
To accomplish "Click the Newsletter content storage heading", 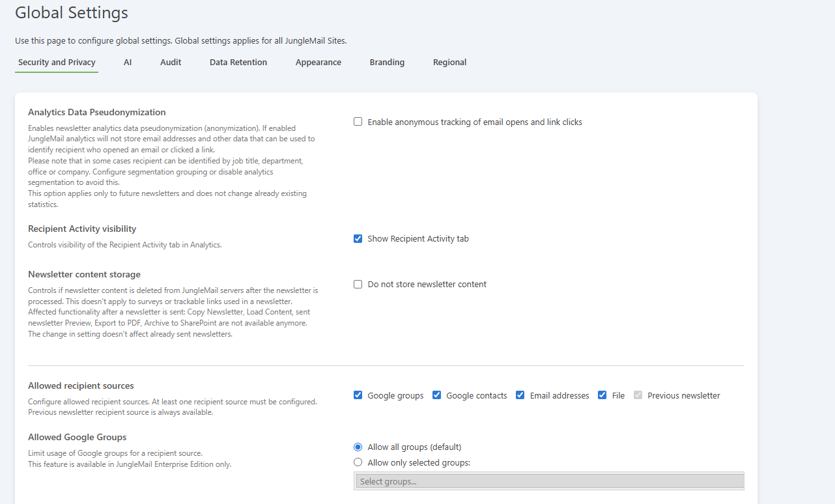I will [x=84, y=274].
